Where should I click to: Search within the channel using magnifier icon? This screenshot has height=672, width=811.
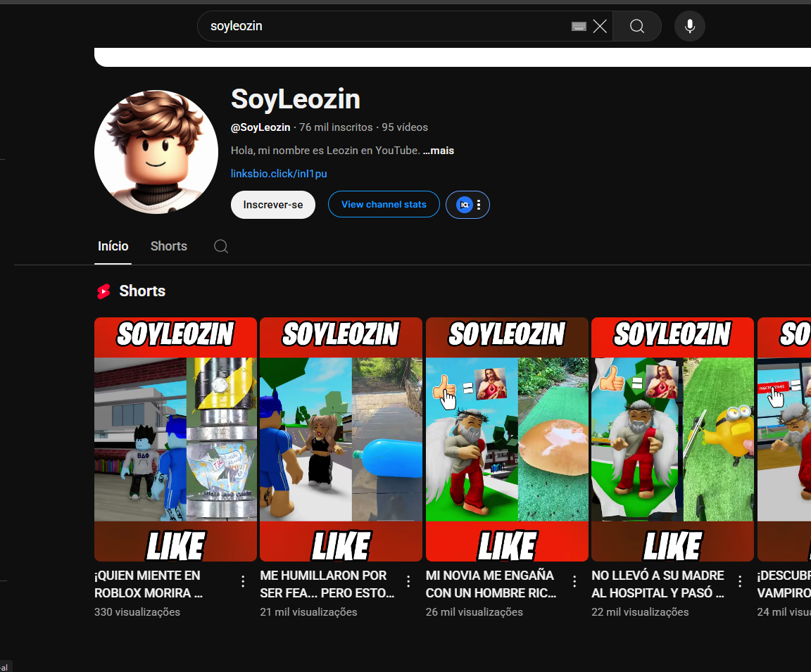pos(221,246)
